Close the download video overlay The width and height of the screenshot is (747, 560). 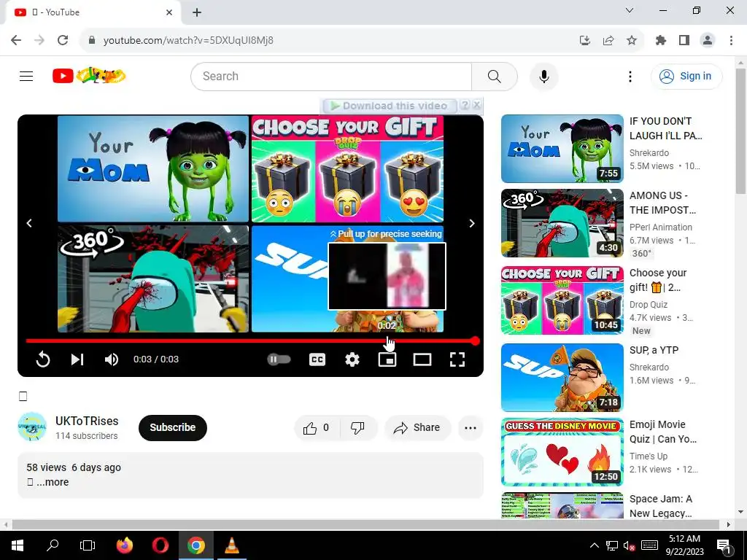pyautogui.click(x=477, y=105)
